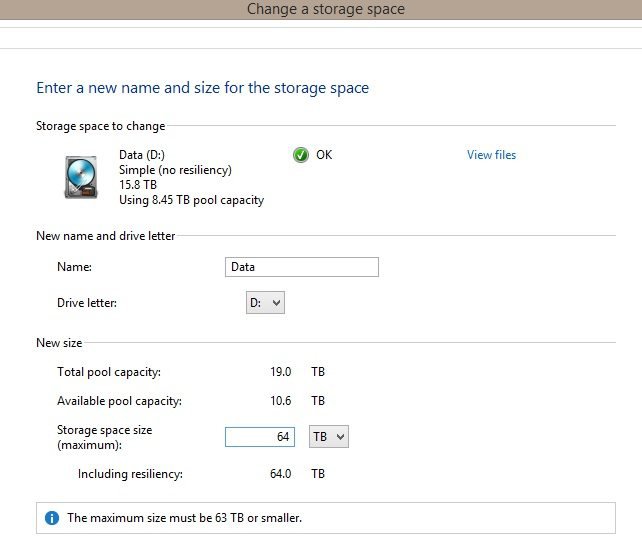Click the Available pool capacity 10.6 value
This screenshot has width=642, height=542.
click(280, 400)
